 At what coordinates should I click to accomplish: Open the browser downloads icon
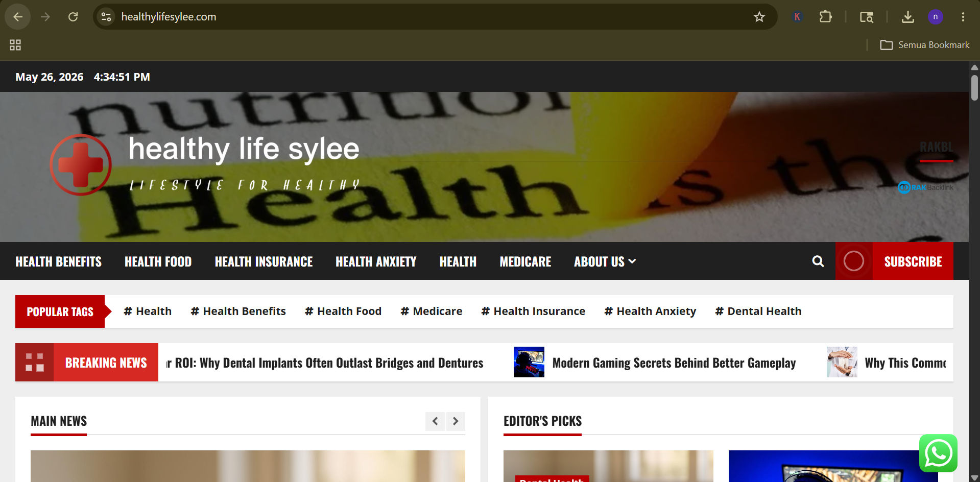907,17
